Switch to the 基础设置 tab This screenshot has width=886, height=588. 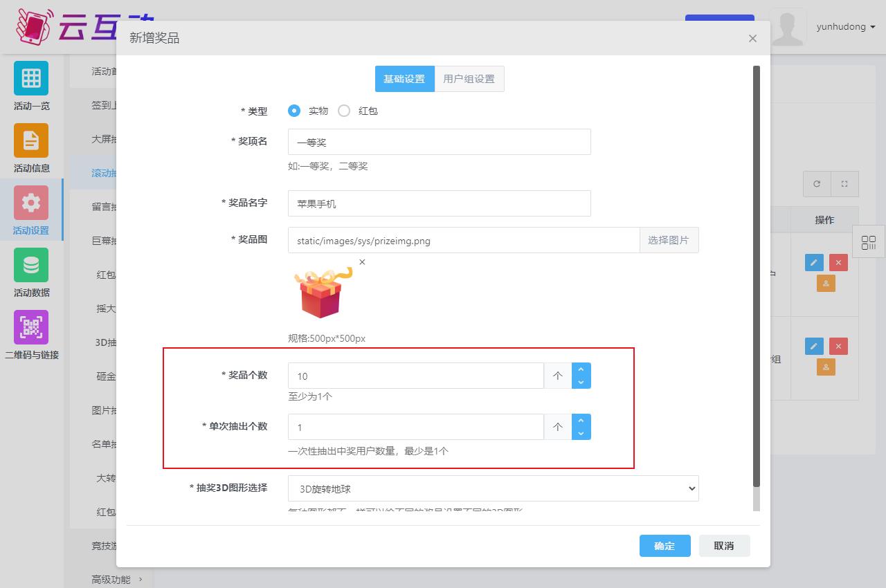pos(404,79)
